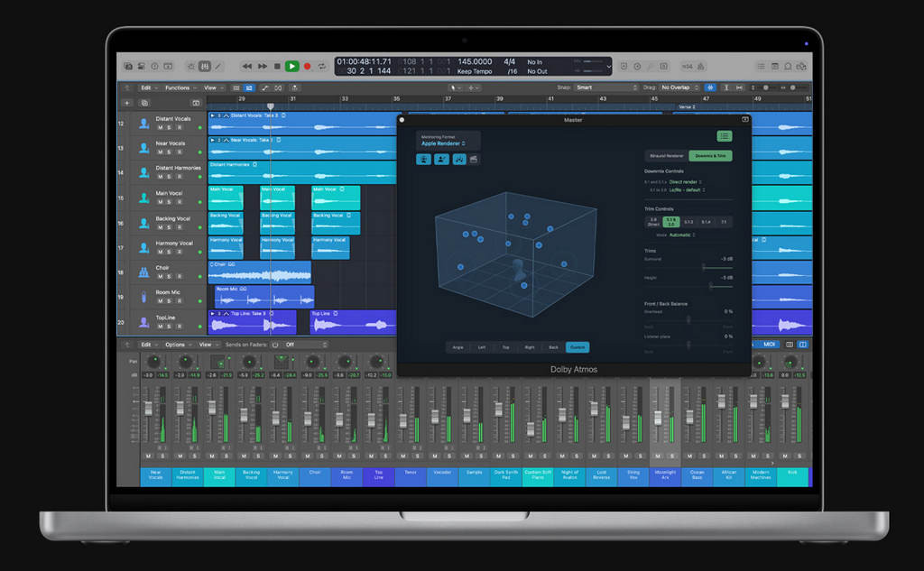Viewport: 924px width, 571px height.
Task: Toggle Sends on Faders power button
Action: point(275,345)
